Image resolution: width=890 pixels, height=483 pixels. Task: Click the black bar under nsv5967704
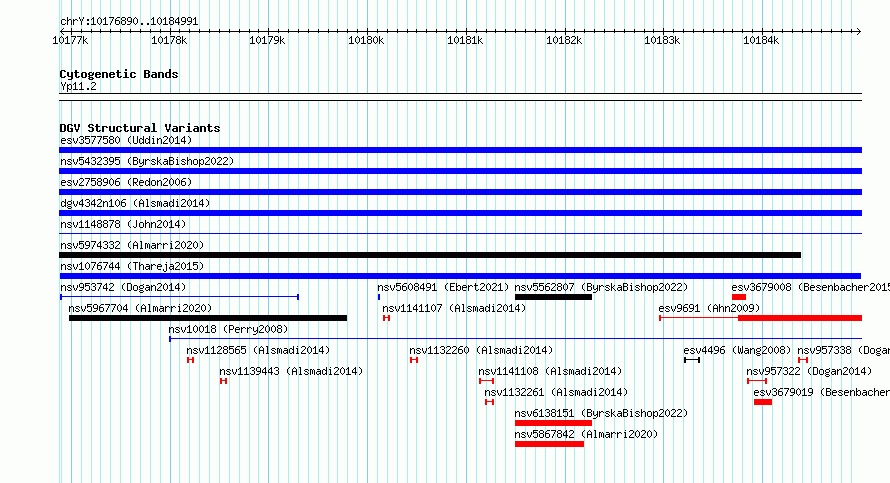[208, 318]
